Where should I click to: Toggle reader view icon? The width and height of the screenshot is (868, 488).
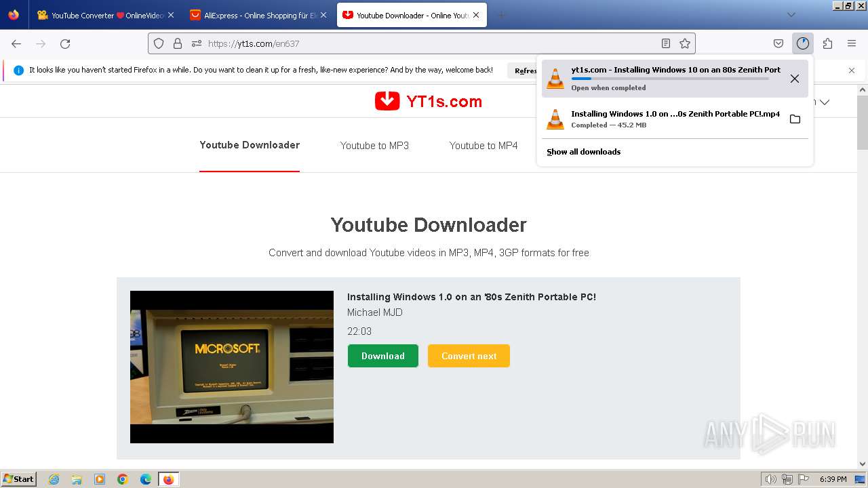(x=666, y=43)
